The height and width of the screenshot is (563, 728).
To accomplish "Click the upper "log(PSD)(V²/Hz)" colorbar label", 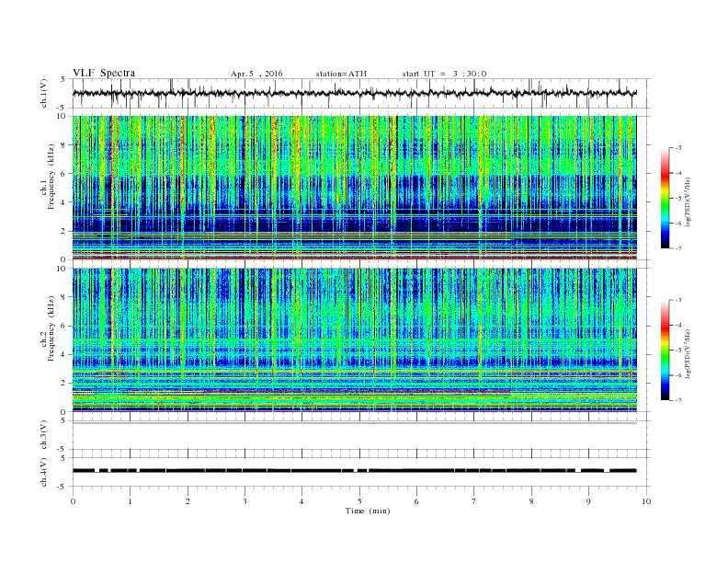I will (688, 202).
